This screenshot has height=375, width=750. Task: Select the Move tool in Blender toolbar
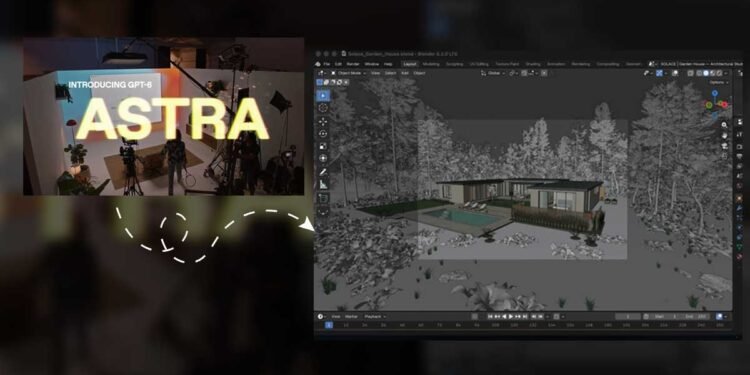point(323,121)
